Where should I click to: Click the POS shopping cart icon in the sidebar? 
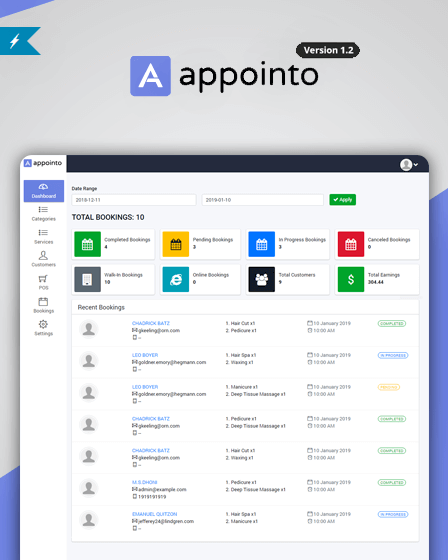pyautogui.click(x=43, y=279)
